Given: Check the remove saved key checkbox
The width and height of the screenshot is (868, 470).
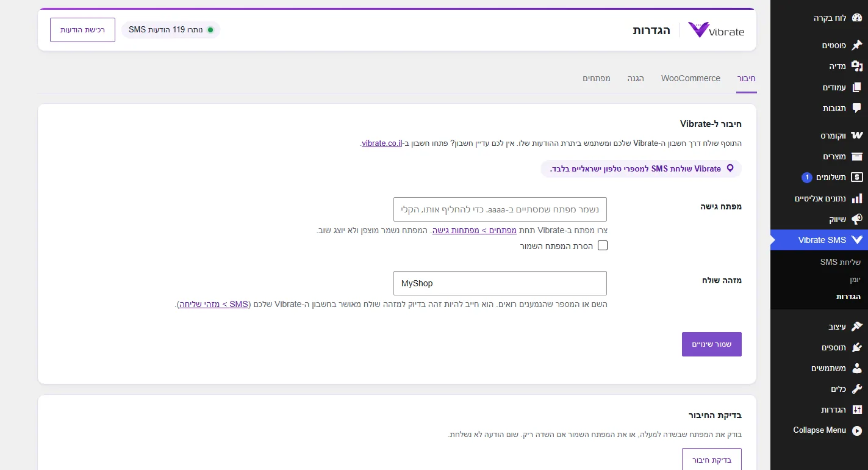Looking at the screenshot, I should click(603, 245).
